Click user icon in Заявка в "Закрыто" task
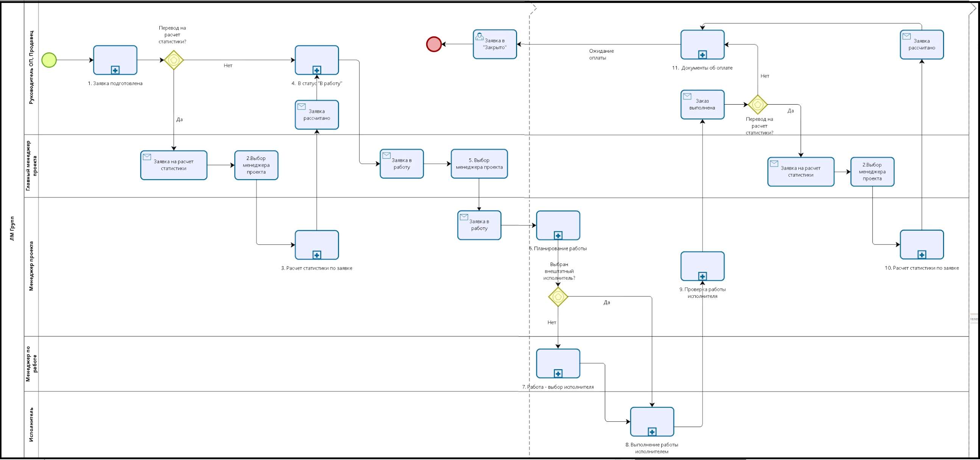 coord(480,36)
